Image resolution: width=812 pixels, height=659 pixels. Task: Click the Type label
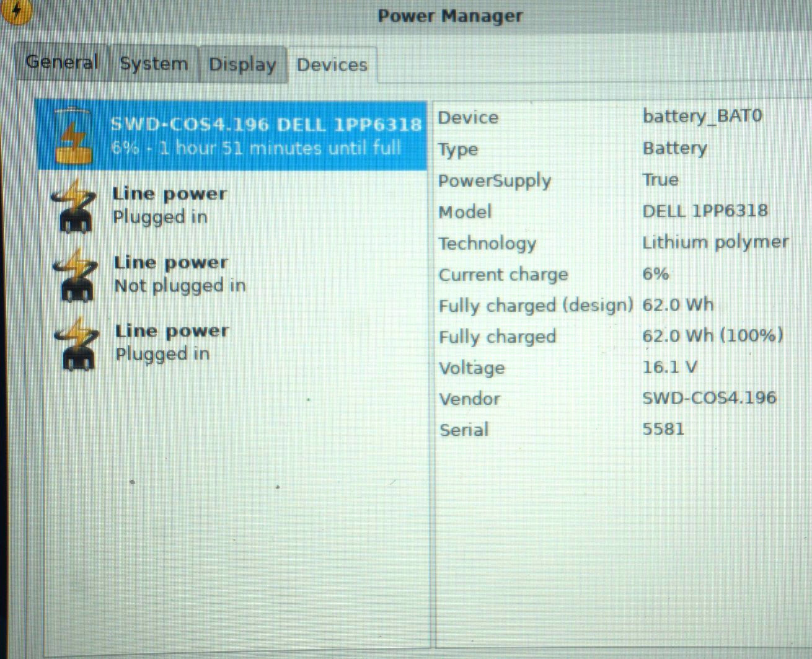point(458,149)
